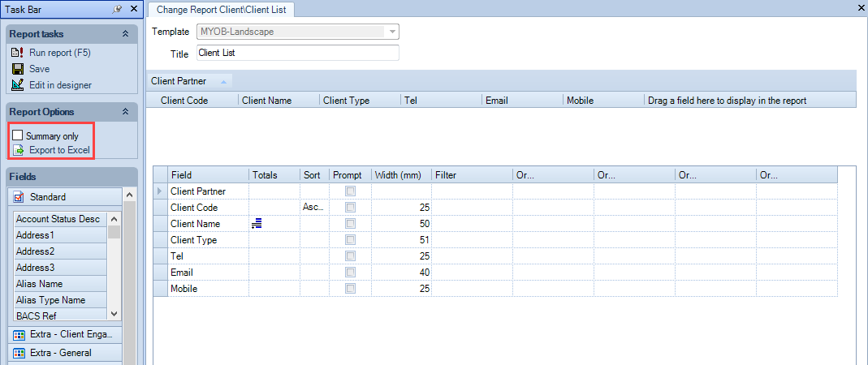The width and height of the screenshot is (868, 365).
Task: Open the Asc... sort cell for Client Code
Action: (314, 208)
